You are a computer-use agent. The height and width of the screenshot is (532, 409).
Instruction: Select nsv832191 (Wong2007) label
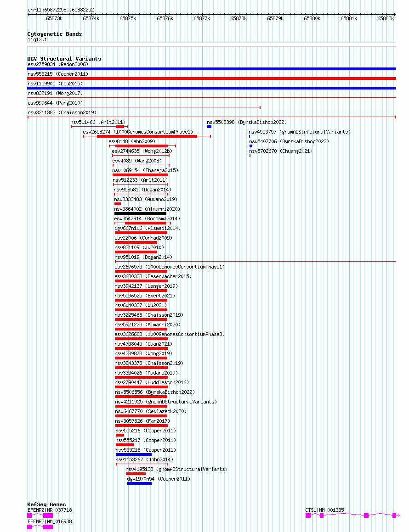tap(55, 93)
